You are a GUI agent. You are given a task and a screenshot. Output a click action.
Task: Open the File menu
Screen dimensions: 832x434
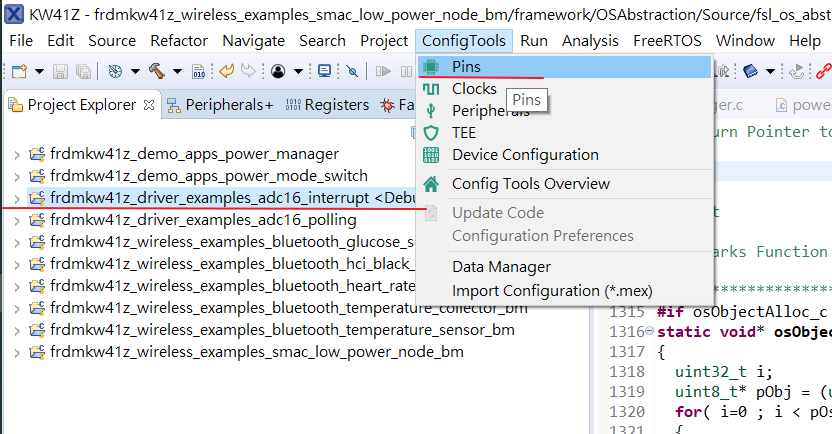coord(21,41)
